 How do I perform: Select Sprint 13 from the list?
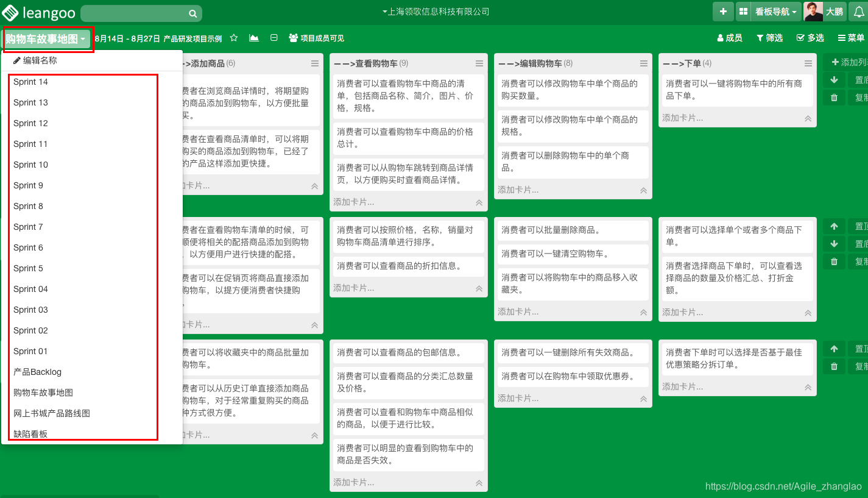[x=30, y=102]
